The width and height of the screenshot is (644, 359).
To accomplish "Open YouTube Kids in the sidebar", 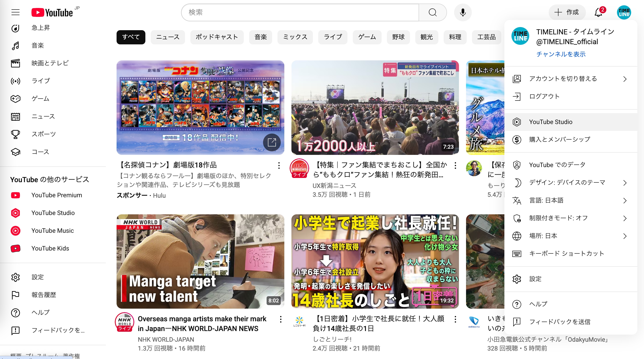I will click(x=53, y=249).
